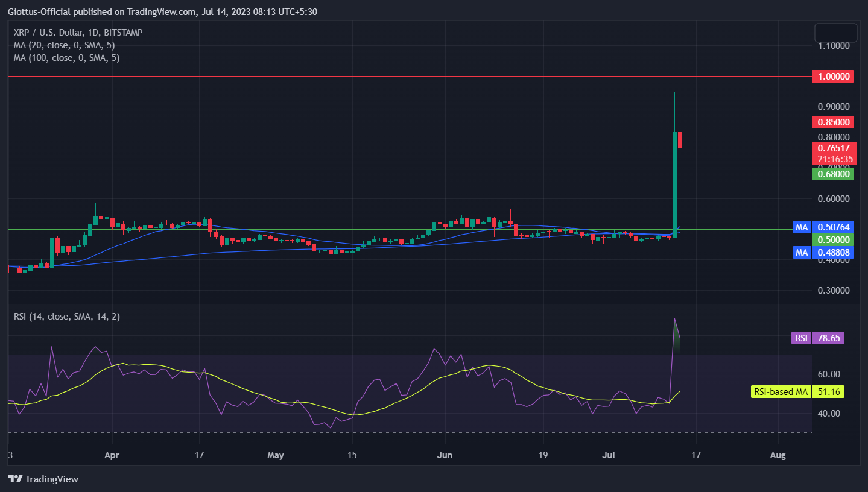Click the green 0.50000 price label
This screenshot has height=492, width=868.
(832, 239)
